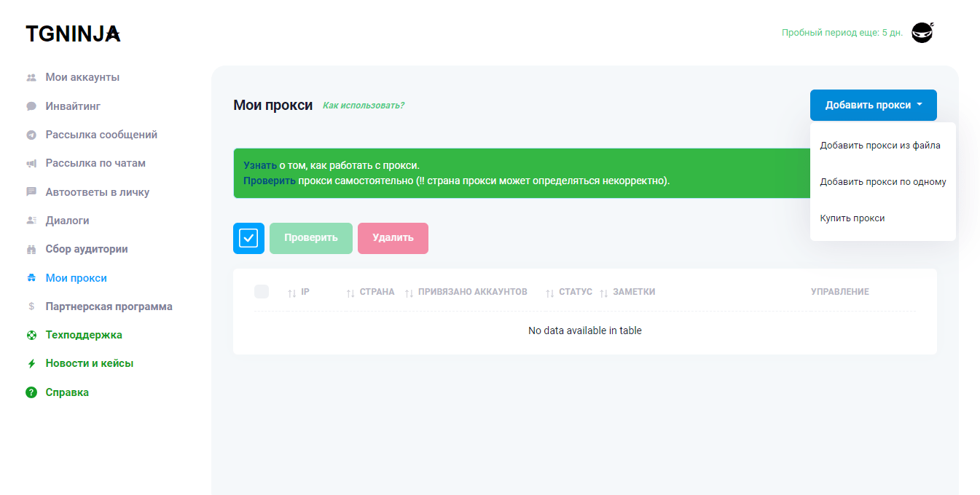Click the megaphone icon beside Рассылка по чатам
The height and width of the screenshot is (495, 980).
click(x=31, y=164)
